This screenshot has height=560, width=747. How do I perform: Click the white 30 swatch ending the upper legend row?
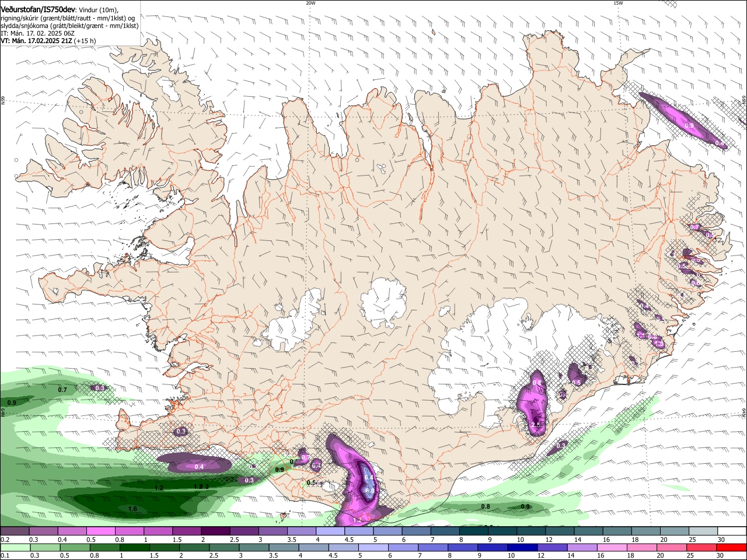(732, 531)
